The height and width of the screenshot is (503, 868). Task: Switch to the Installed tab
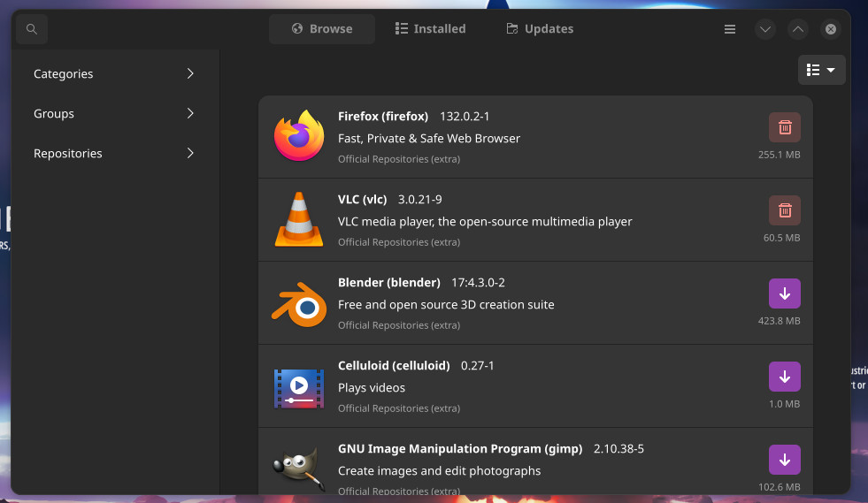pyautogui.click(x=430, y=29)
